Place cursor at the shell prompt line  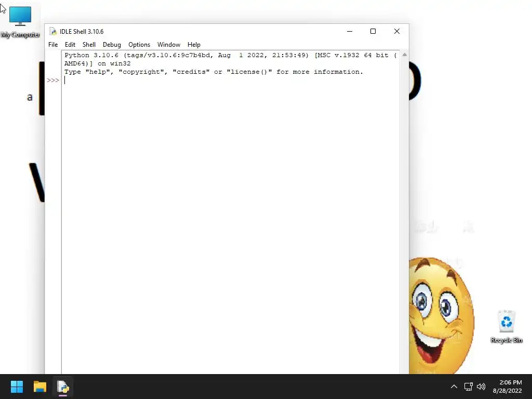point(231,81)
